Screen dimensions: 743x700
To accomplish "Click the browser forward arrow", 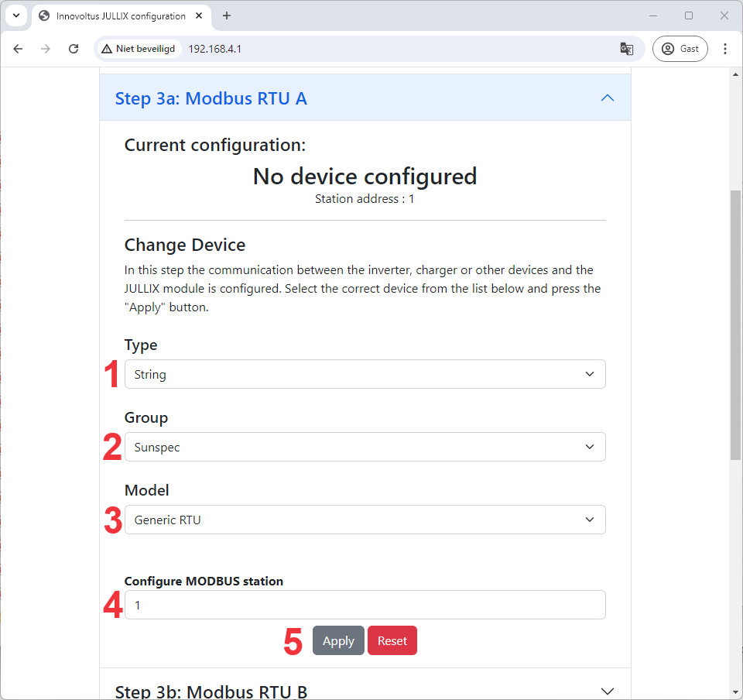I will [x=46, y=49].
